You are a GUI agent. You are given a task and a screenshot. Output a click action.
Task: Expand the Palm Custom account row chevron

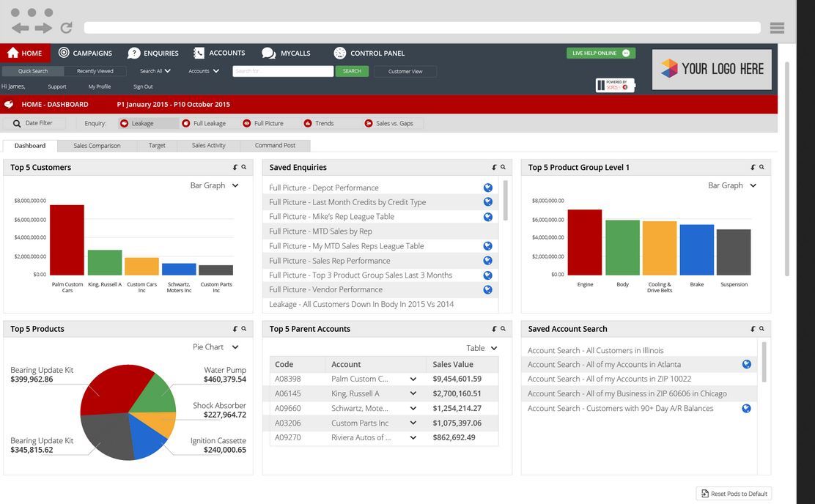pos(413,379)
